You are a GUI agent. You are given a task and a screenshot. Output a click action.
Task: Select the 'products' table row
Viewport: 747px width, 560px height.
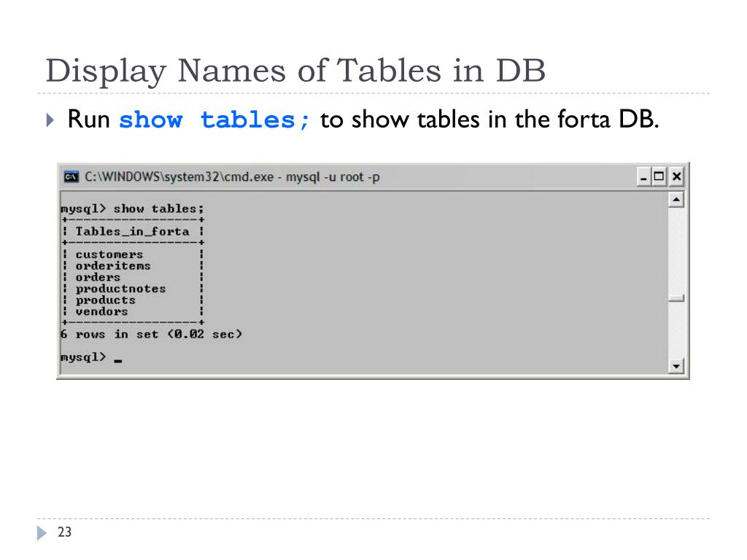(x=105, y=300)
